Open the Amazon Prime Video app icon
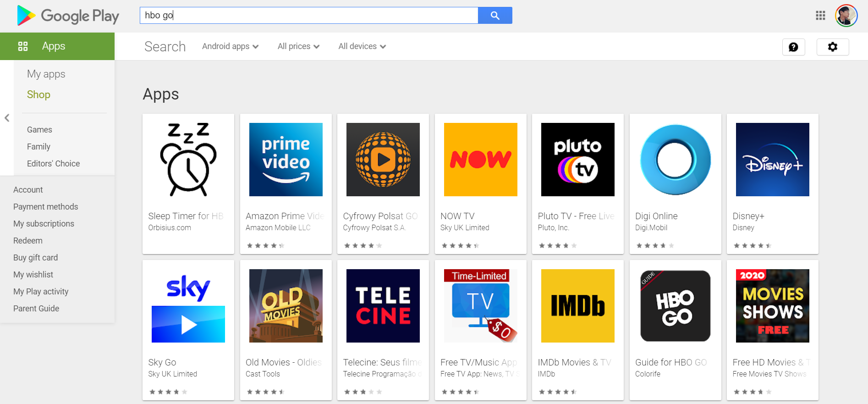 pos(286,160)
